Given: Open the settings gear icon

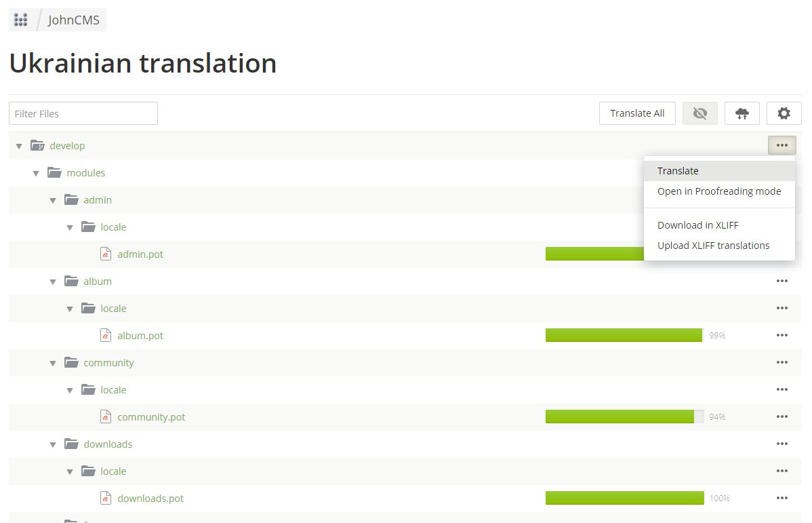Looking at the screenshot, I should pos(784,113).
